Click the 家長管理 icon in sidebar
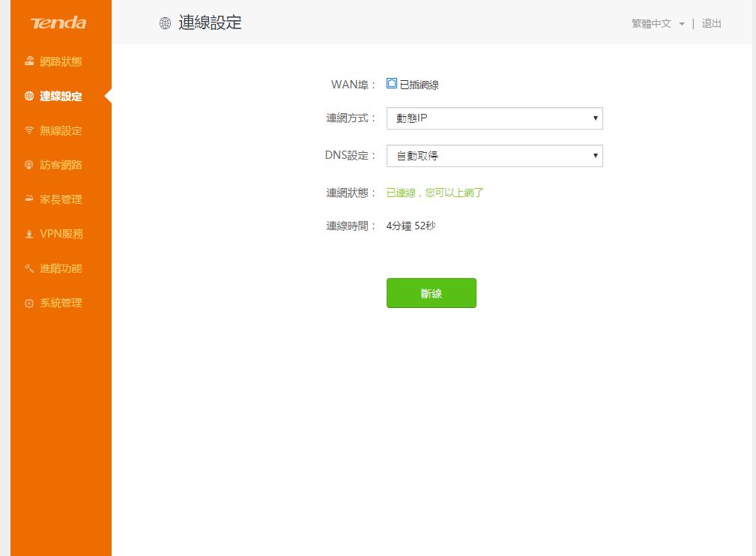 click(29, 199)
